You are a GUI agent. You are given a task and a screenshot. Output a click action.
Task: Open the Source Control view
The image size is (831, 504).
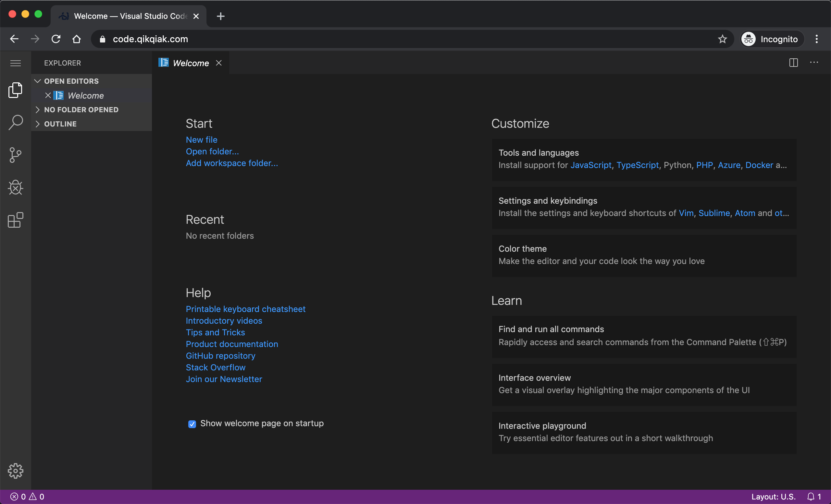pyautogui.click(x=16, y=155)
